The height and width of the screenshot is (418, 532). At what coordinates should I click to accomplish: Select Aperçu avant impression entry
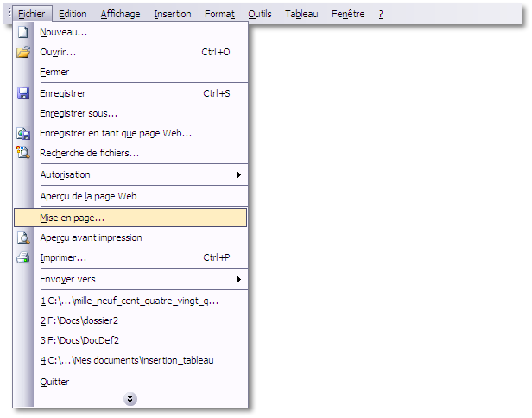click(130, 237)
